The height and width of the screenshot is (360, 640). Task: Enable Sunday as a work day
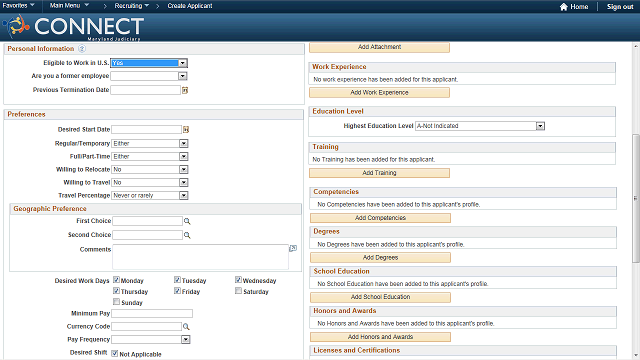pos(116,302)
